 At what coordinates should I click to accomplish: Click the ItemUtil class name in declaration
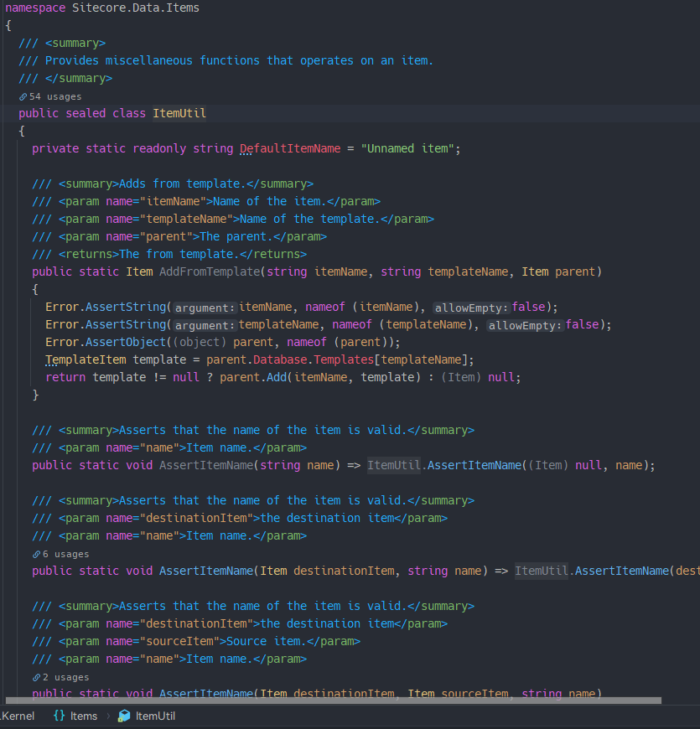[x=179, y=113]
